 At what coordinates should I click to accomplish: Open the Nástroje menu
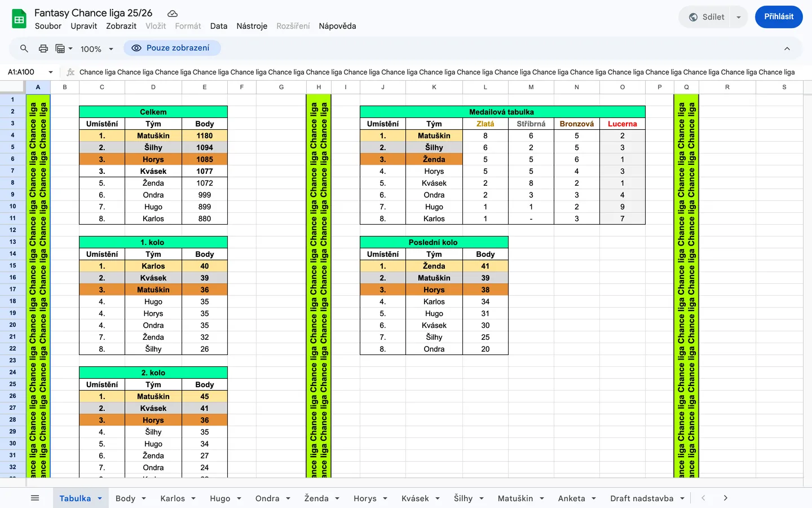(252, 26)
